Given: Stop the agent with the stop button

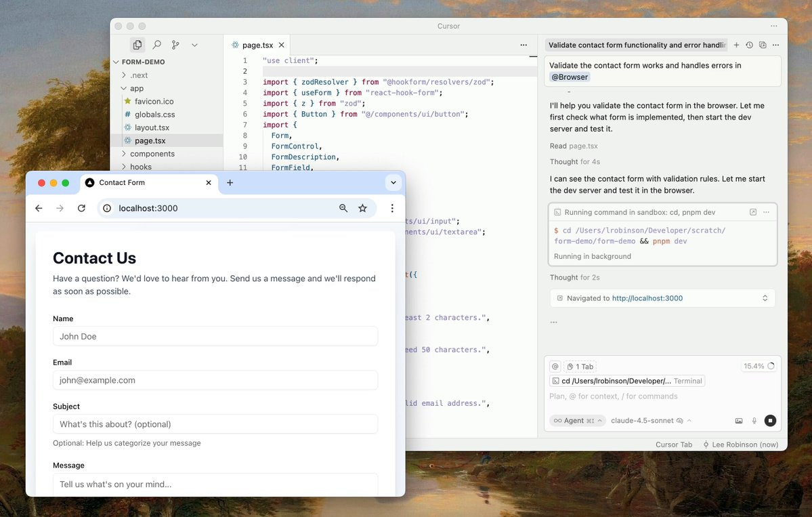Looking at the screenshot, I should [770, 421].
